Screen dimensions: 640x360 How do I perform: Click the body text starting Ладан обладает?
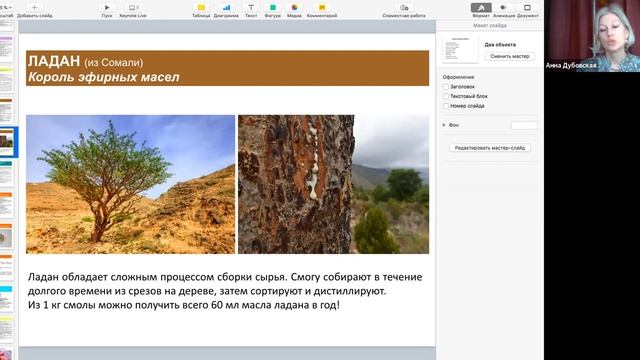click(x=225, y=291)
